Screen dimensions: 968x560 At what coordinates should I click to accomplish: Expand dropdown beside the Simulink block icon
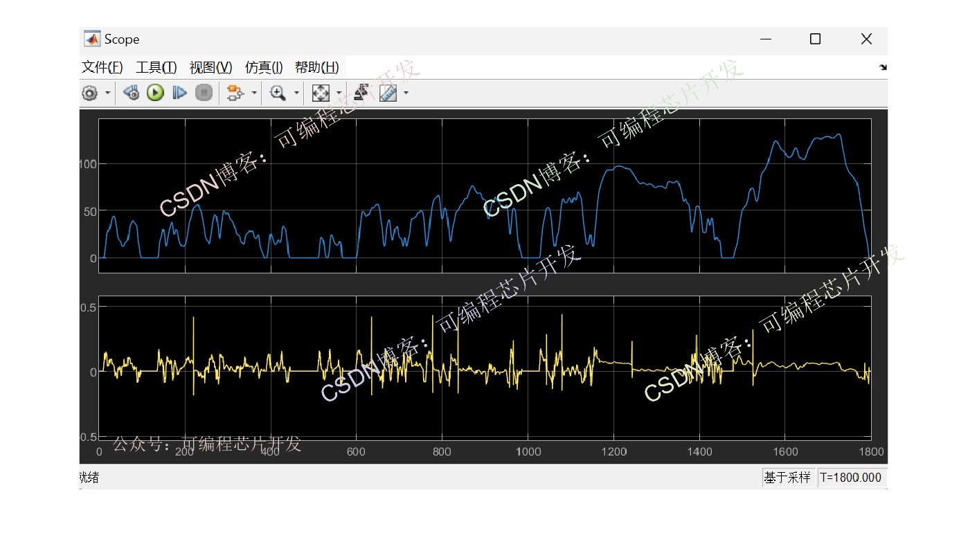coord(254,93)
